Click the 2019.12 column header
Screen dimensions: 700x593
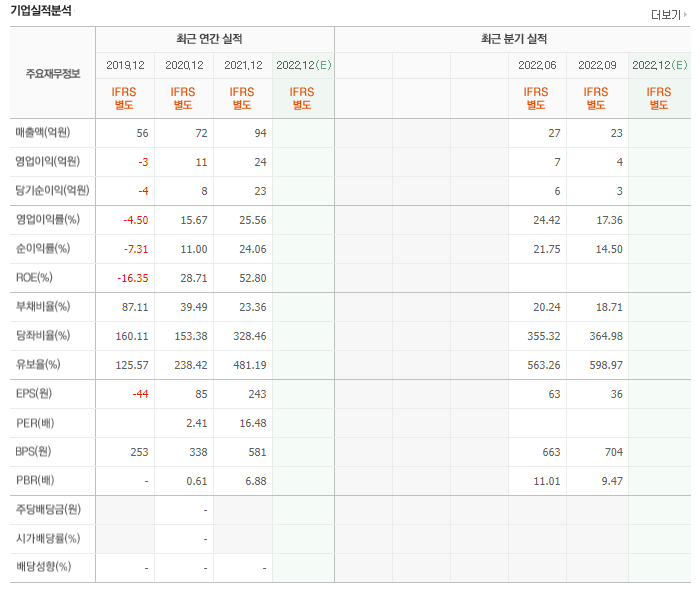click(125, 65)
